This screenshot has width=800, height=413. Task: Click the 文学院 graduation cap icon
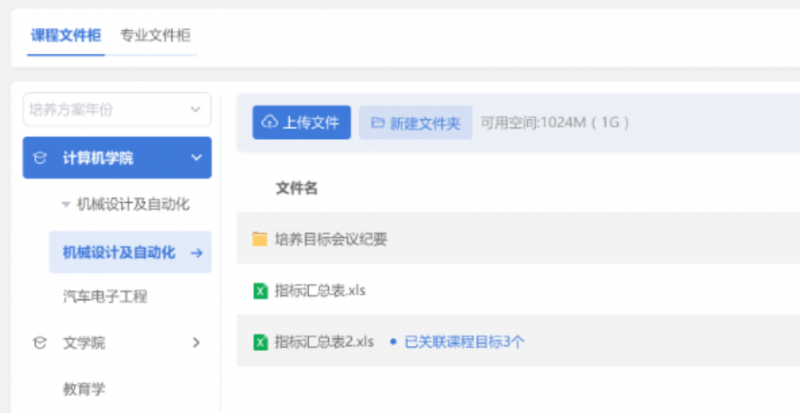pyautogui.click(x=40, y=343)
